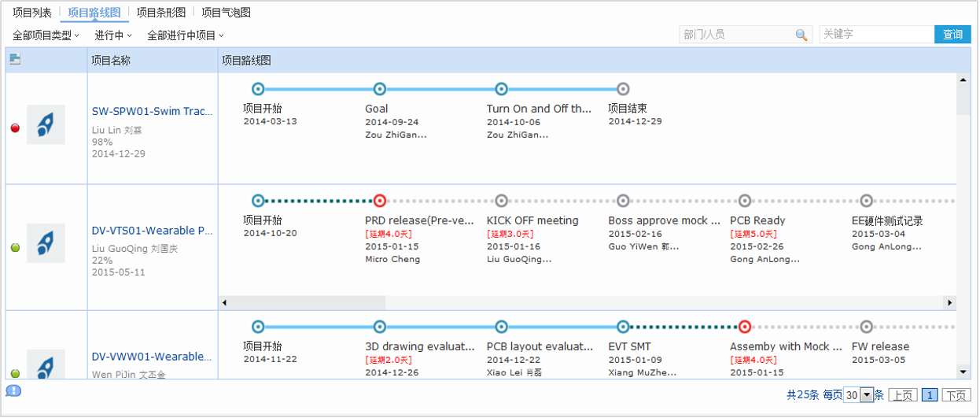980x418 pixels.
Task: Click the red Assemby with Mock milestone marker
Action: (745, 327)
